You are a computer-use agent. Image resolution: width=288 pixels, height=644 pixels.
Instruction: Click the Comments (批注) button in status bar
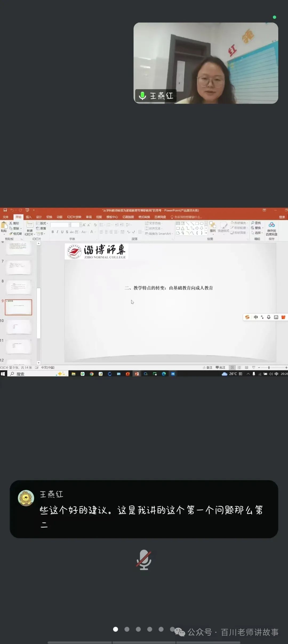coord(221,367)
